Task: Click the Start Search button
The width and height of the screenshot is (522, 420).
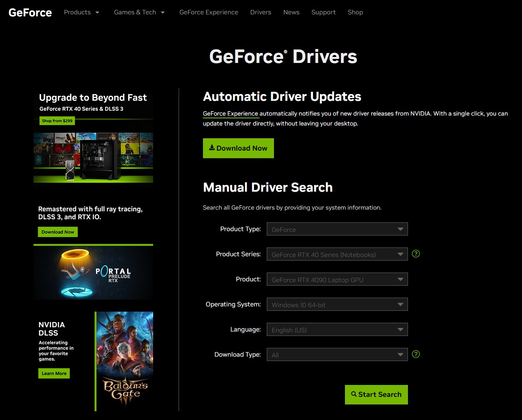Action: [376, 394]
